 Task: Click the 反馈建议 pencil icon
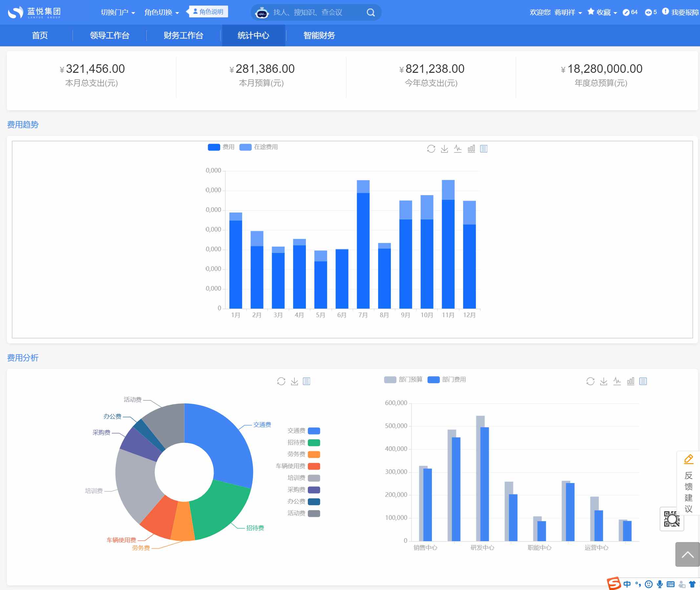tap(688, 459)
